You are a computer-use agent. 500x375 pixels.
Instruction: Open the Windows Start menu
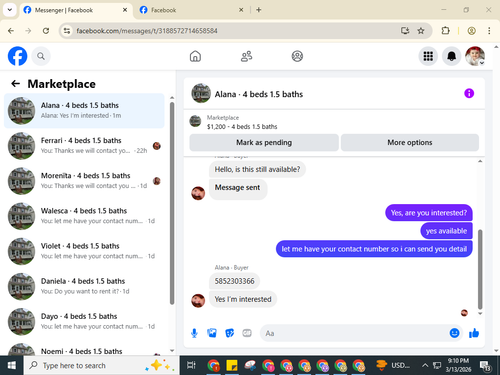click(12, 366)
